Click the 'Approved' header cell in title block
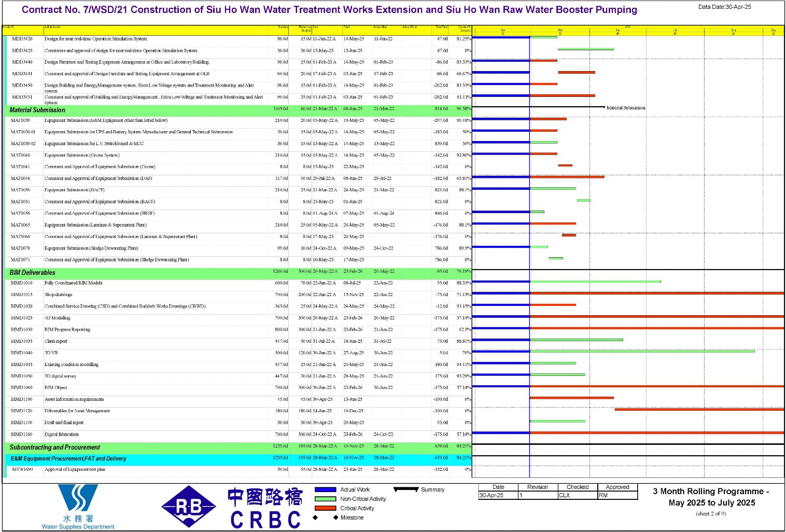Screen dimensions: 786x532 (x=617, y=487)
